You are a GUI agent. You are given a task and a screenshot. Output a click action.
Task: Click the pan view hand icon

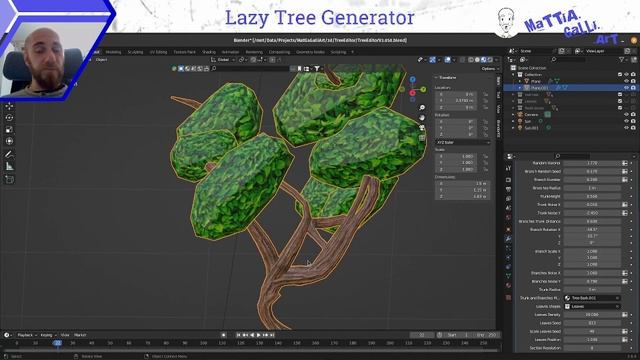(x=422, y=118)
